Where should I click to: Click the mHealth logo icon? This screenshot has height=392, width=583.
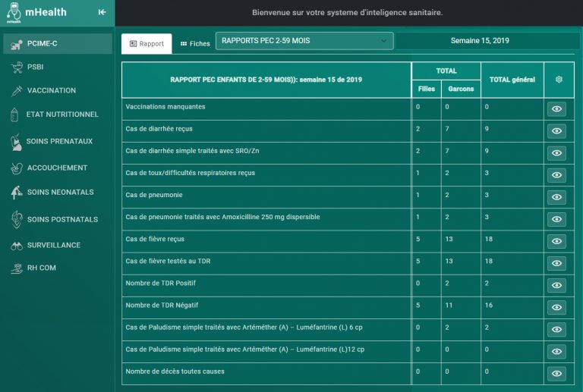pyautogui.click(x=13, y=12)
